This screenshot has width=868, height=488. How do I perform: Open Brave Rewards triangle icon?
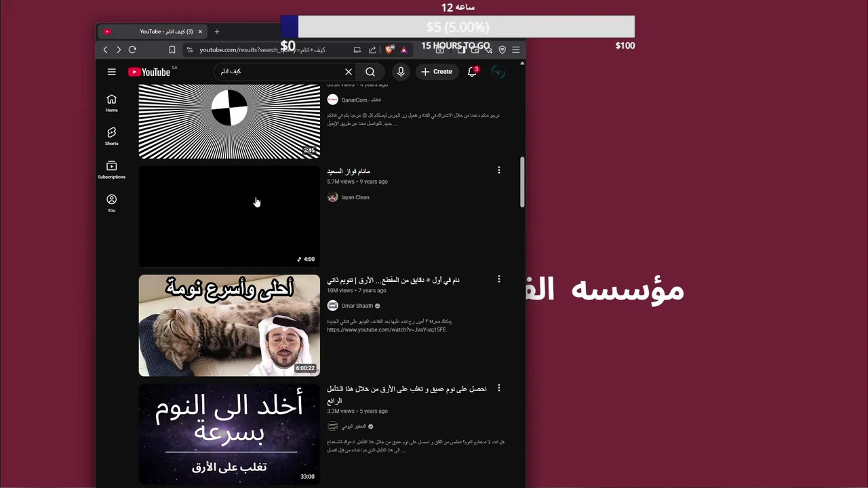(x=403, y=49)
